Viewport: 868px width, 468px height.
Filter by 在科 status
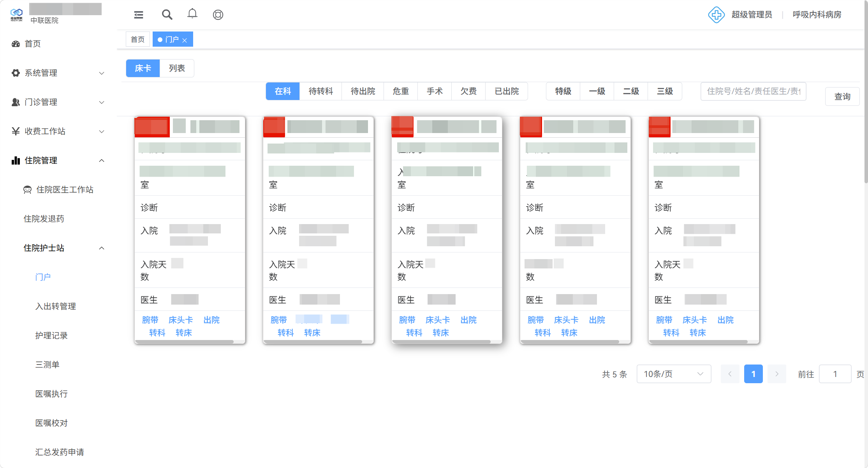click(x=283, y=91)
